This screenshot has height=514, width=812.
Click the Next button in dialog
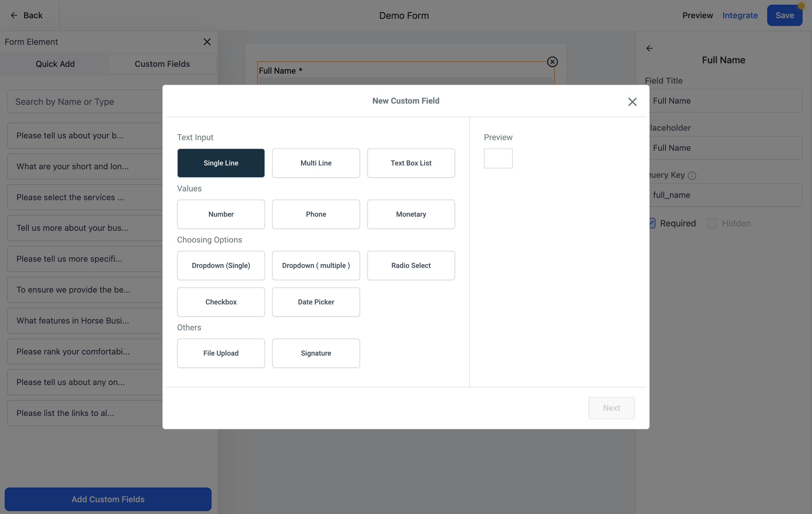tap(611, 408)
